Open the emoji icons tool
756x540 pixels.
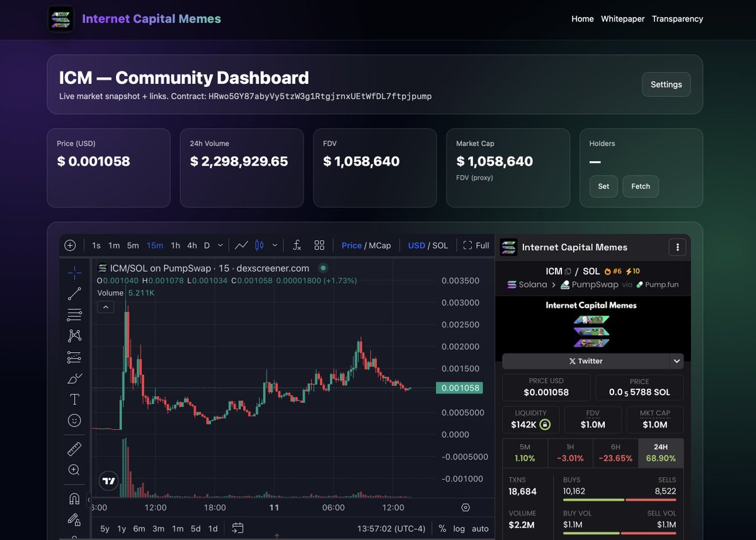(74, 420)
